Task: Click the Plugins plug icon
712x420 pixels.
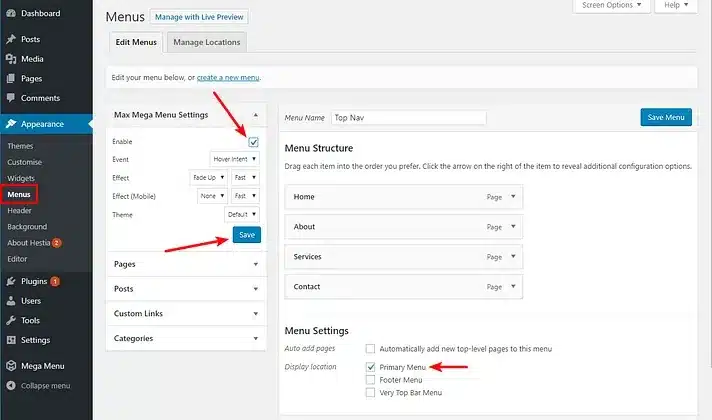Action: [x=10, y=282]
